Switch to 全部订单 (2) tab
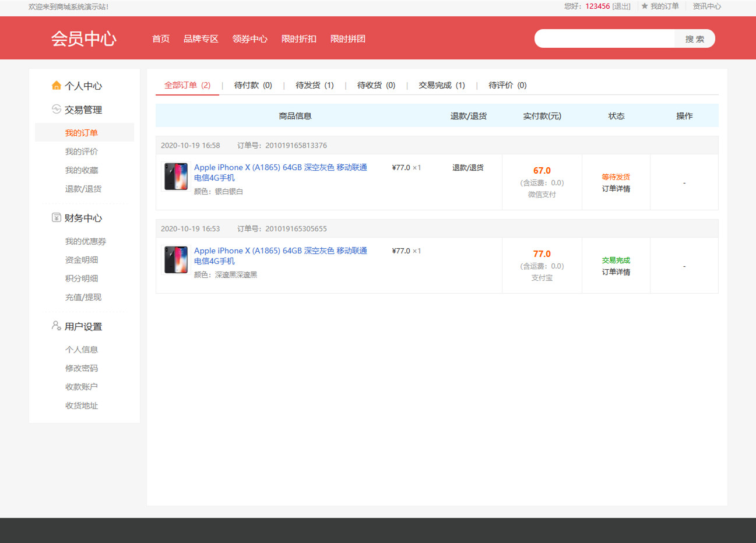Image resolution: width=756 pixels, height=543 pixels. (187, 85)
